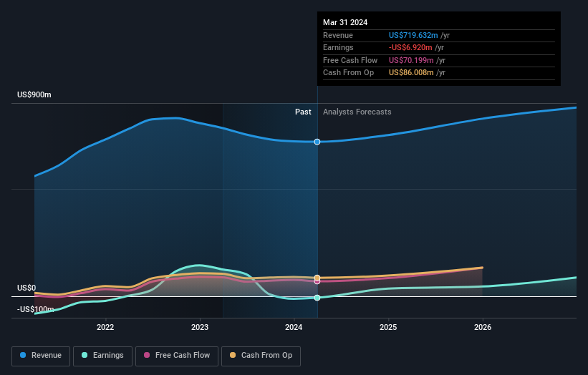This screenshot has width=588, height=375.
Task: Click the 2022 x-axis label
Action: pos(105,328)
